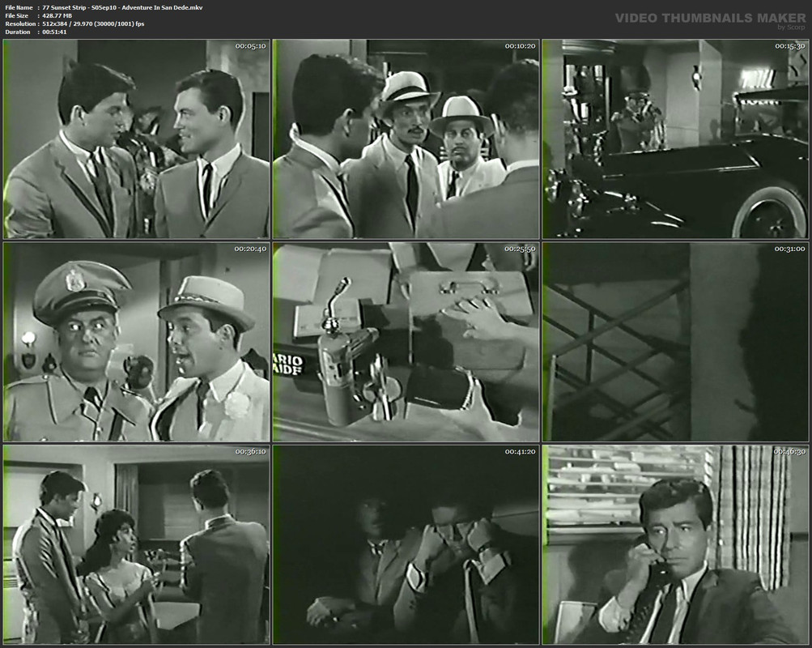Click the 'Resolution' label
This screenshot has width=812, height=648.
20,23
